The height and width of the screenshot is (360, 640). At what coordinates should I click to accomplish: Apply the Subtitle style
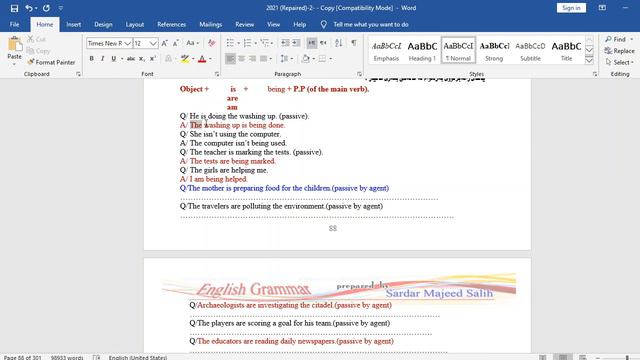(x=530, y=51)
